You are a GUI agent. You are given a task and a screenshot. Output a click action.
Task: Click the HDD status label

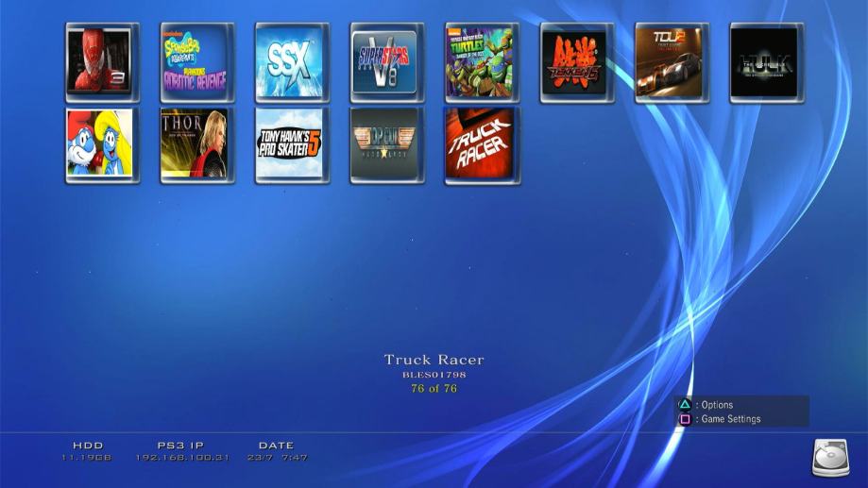(88, 445)
